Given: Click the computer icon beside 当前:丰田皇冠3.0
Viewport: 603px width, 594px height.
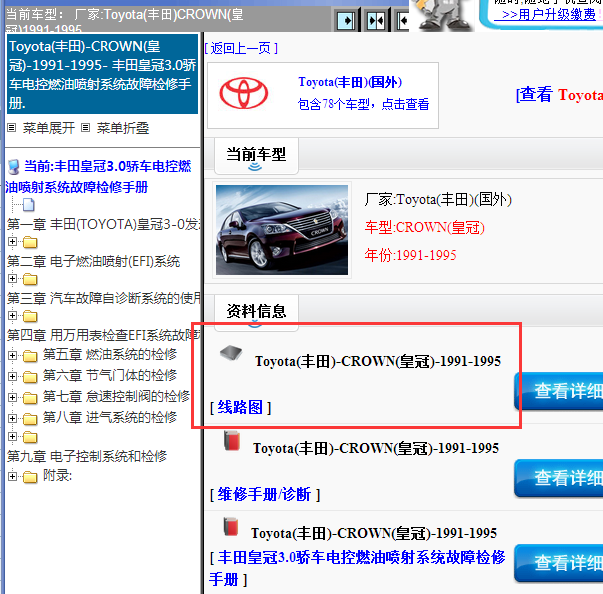Looking at the screenshot, I should coord(13,167).
